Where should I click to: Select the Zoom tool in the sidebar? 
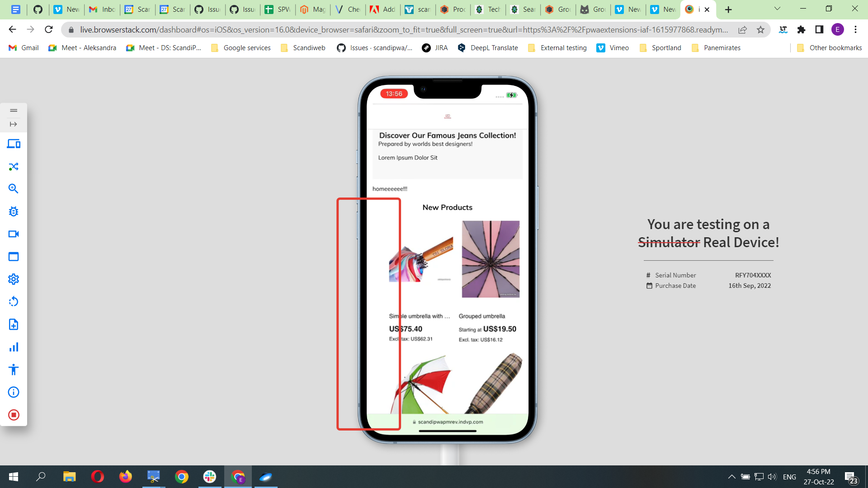tap(14, 189)
